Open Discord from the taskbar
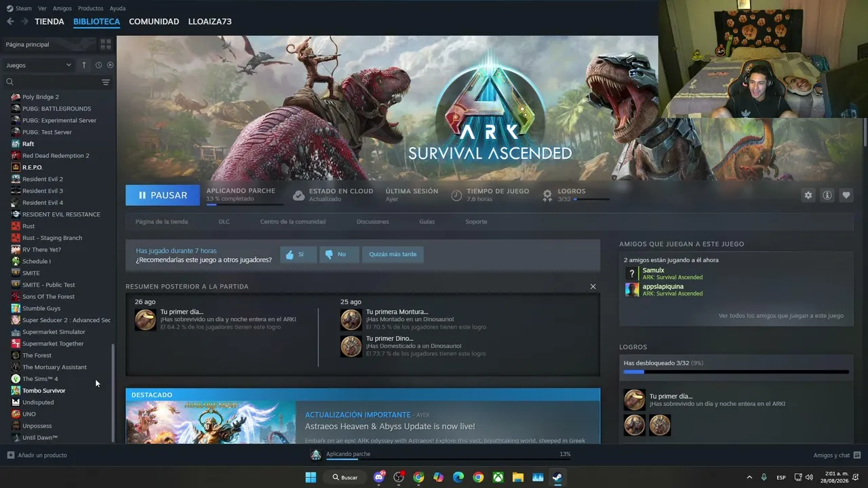868x488 pixels. point(379,477)
